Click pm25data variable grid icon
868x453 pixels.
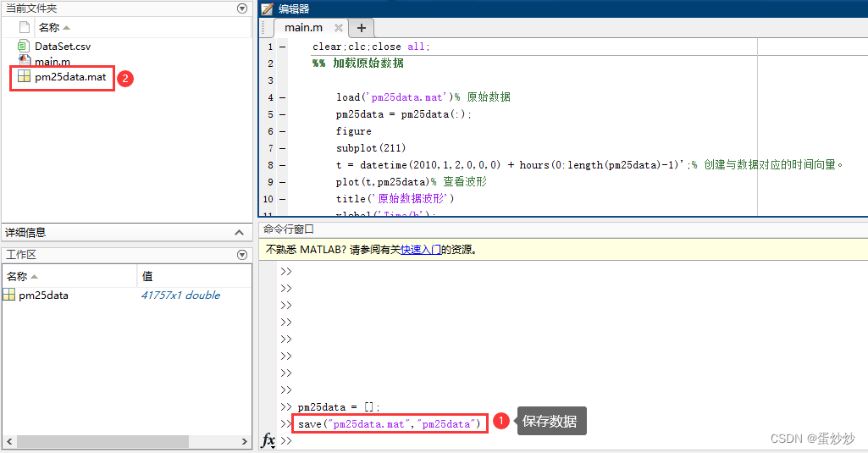click(x=8, y=295)
